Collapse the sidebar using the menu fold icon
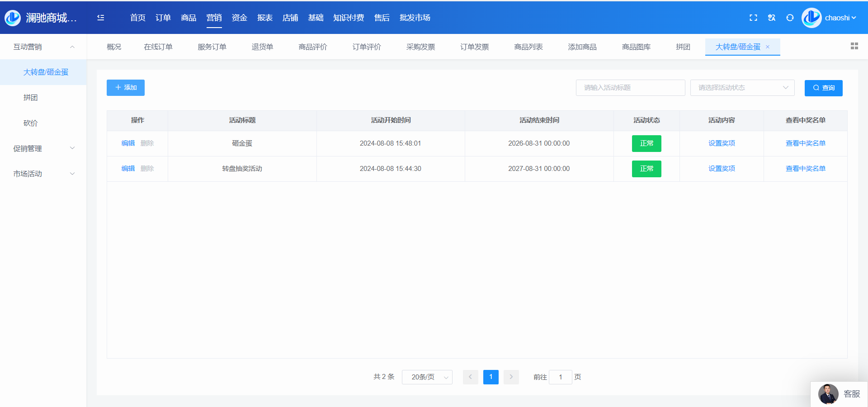Image resolution: width=868 pixels, height=407 pixels. tap(100, 18)
